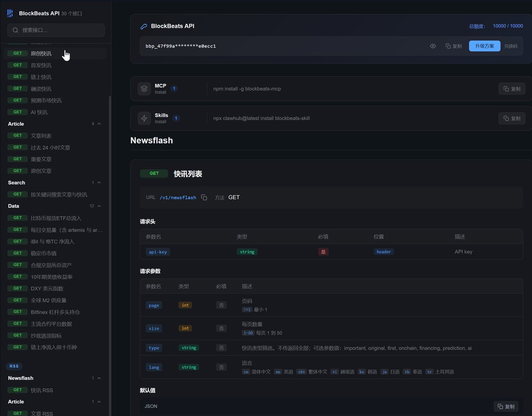Viewport: 532px width, 416px height.
Task: Copy the Skills npx install command
Action: coord(512,118)
